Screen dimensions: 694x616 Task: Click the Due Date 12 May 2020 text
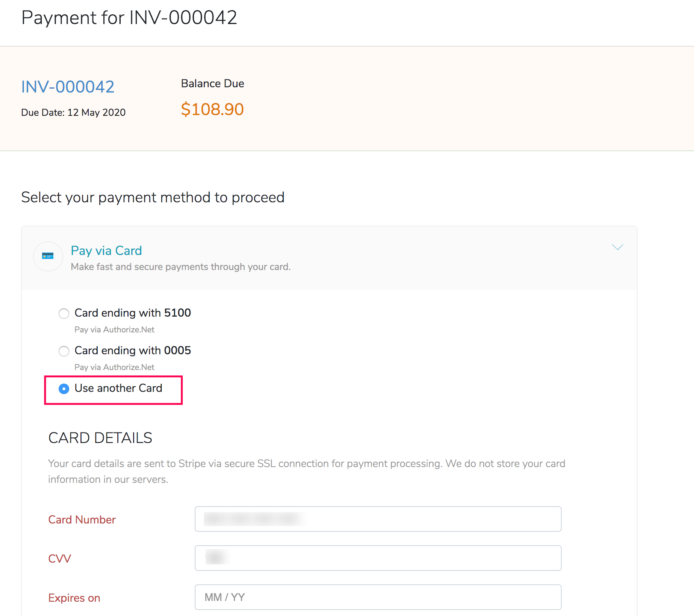(73, 112)
